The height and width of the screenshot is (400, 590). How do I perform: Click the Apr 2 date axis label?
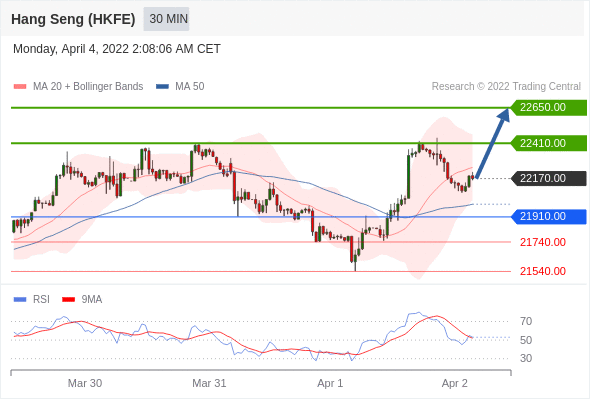(455, 383)
